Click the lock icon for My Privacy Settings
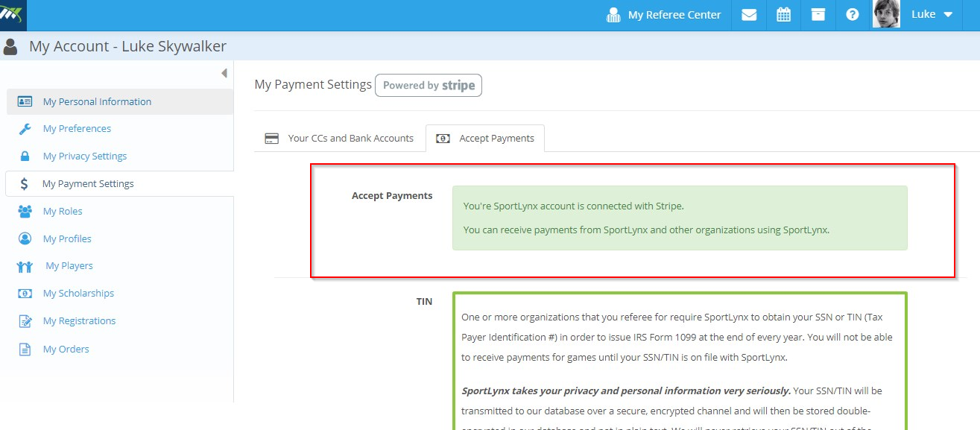This screenshot has height=430, width=980. (25, 156)
